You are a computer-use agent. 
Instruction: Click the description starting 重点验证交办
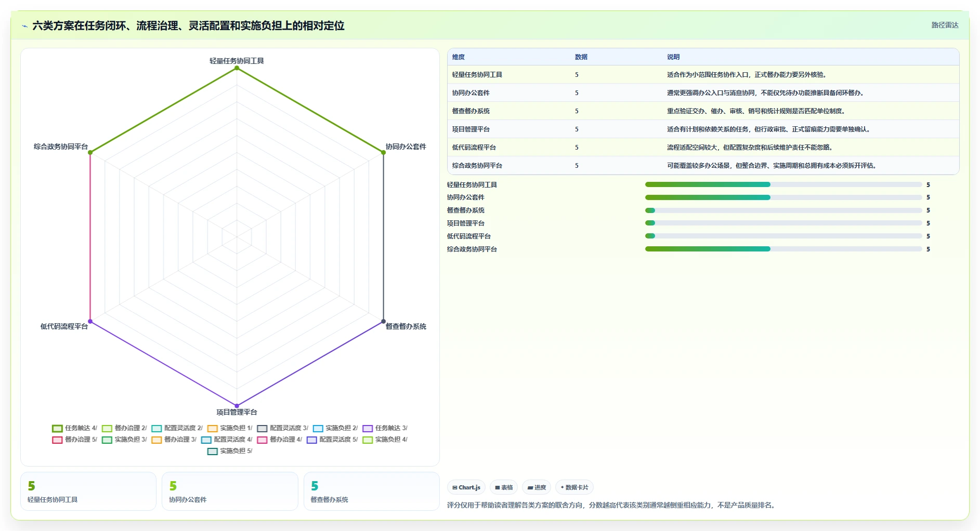point(756,111)
